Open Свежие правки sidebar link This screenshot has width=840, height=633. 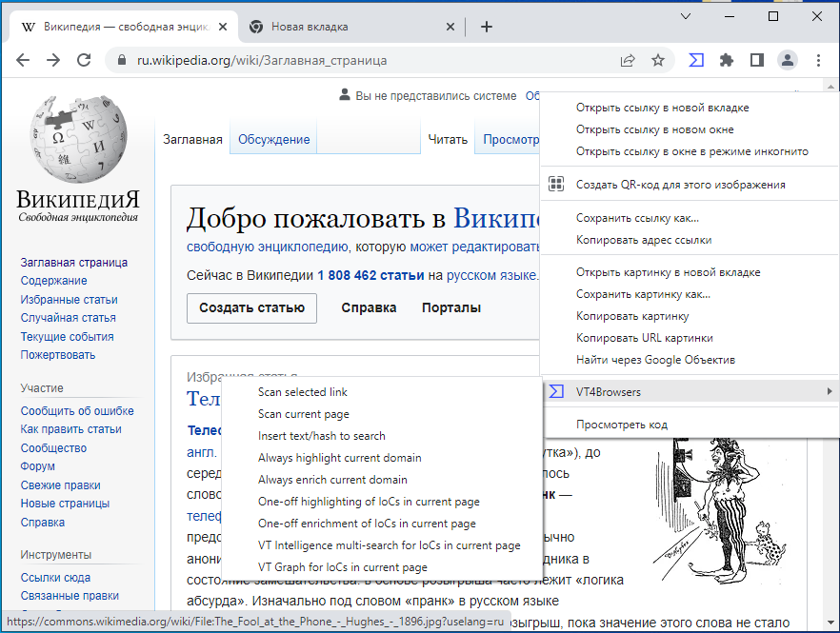pyautogui.click(x=61, y=485)
